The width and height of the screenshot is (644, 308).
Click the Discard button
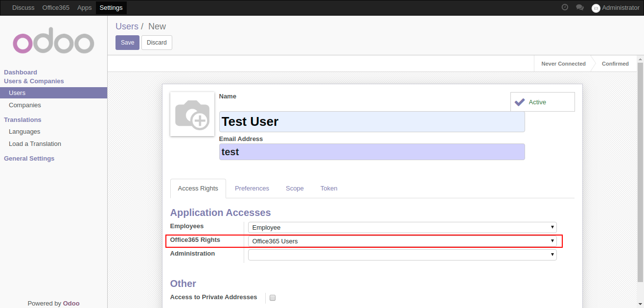pos(157,43)
